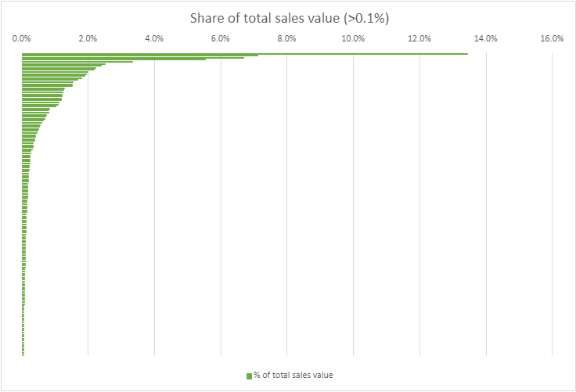
Task: Click the longest green bar at the top
Action: [x=313, y=54]
